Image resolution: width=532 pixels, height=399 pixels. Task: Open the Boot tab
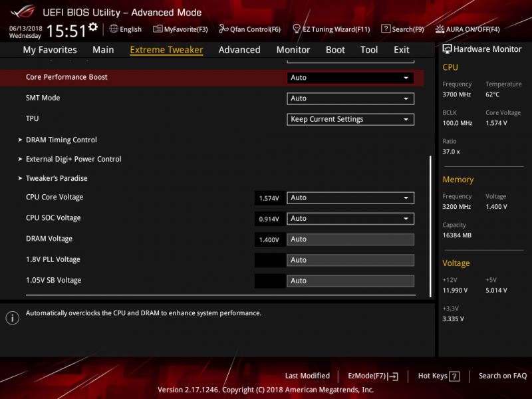click(x=335, y=50)
